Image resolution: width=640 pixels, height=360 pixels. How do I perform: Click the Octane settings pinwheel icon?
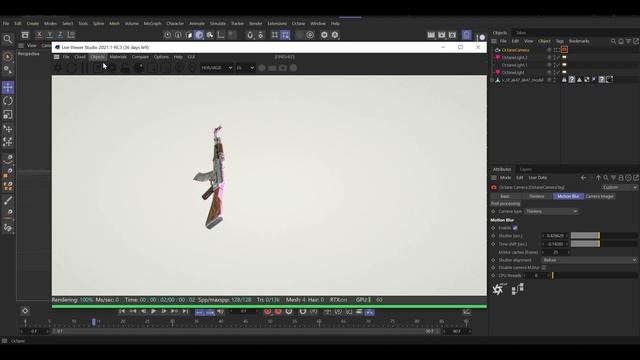[x=498, y=289]
